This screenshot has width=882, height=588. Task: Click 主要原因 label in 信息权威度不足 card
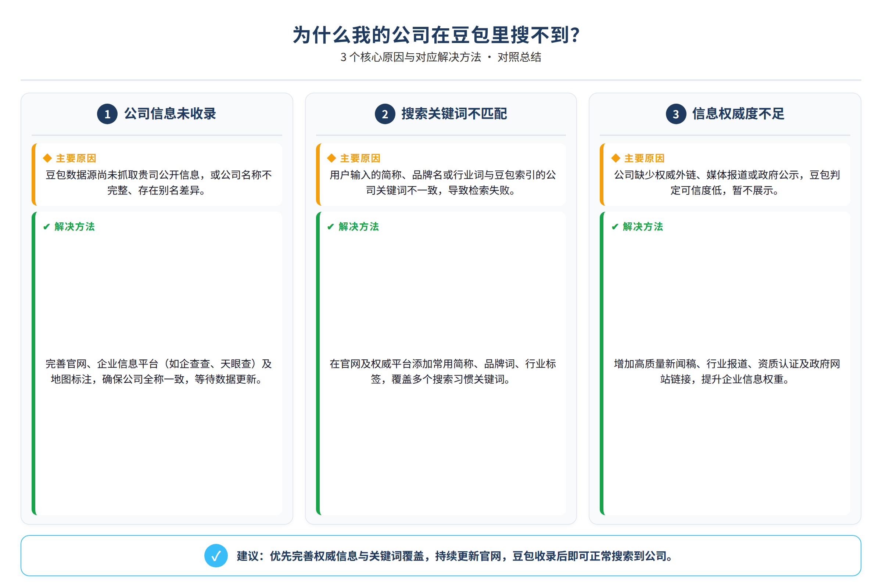point(645,158)
